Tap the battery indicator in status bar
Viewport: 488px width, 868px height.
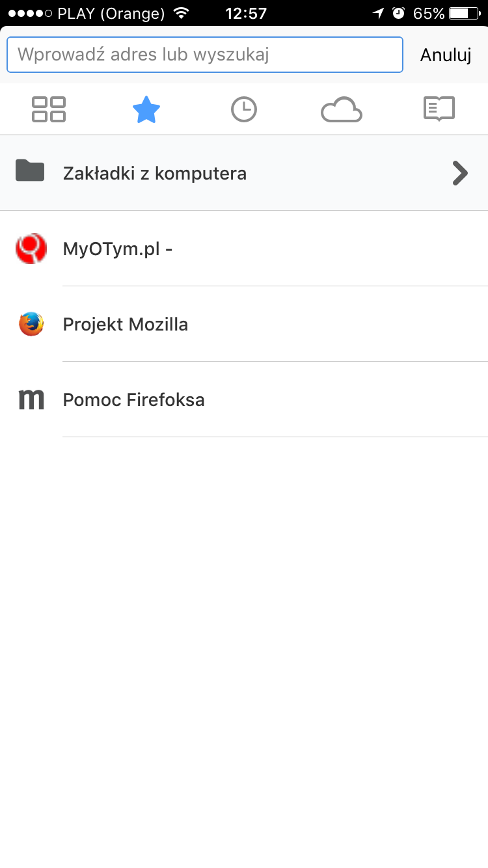tap(465, 14)
